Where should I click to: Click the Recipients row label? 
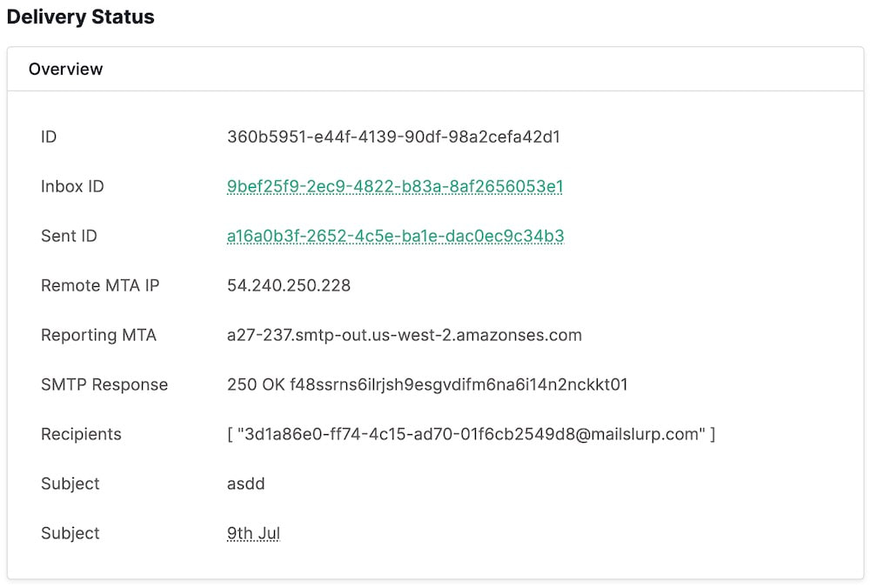81,434
